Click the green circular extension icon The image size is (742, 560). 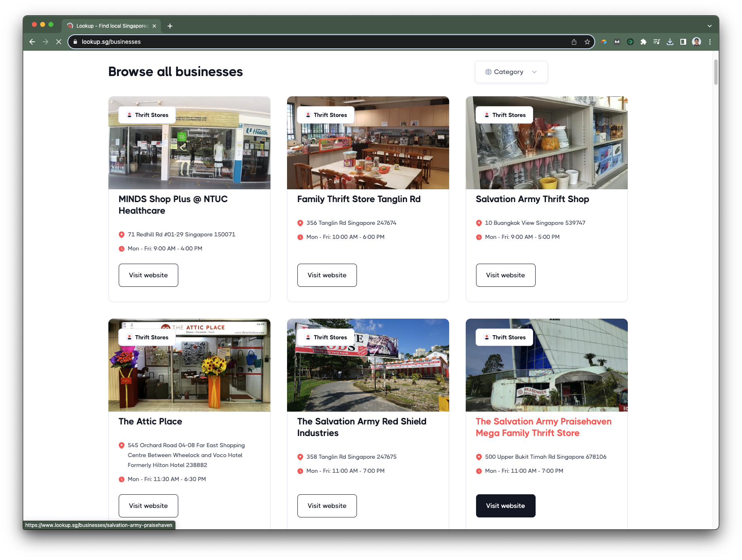630,42
